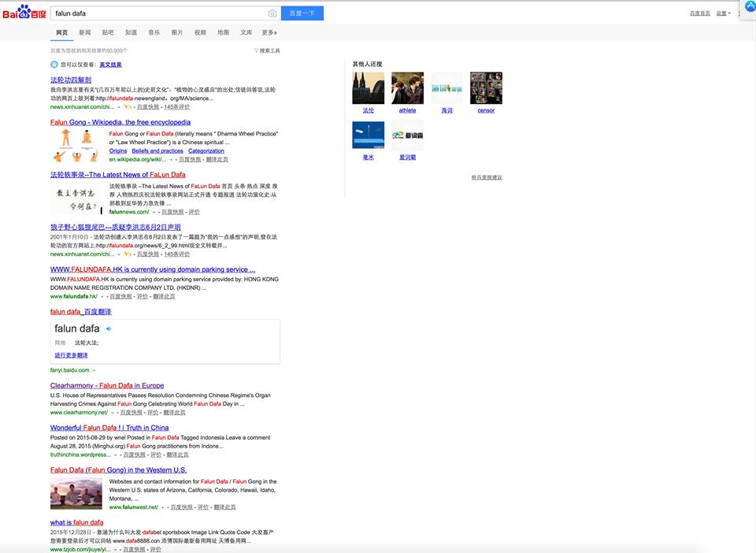Open the 更多 more tab
The height and width of the screenshot is (553, 756).
point(269,33)
